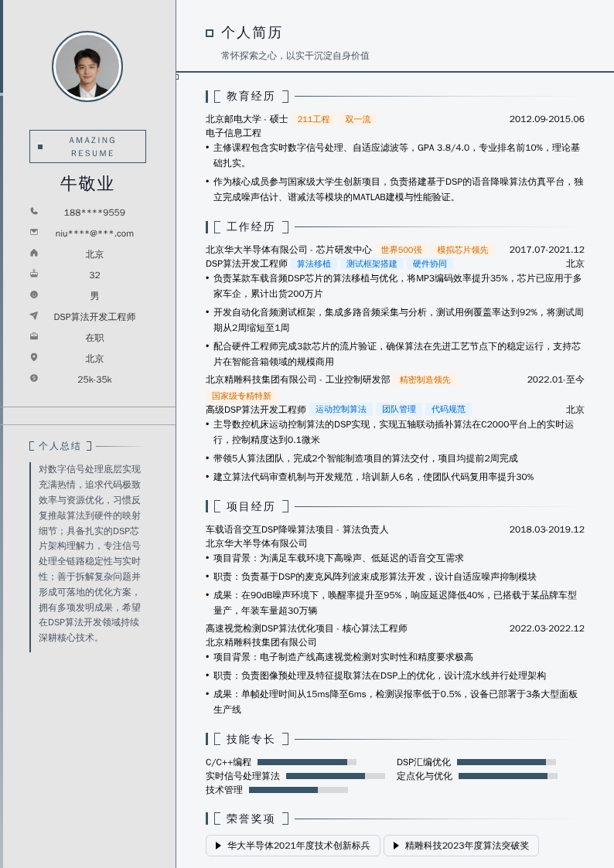This screenshot has height=868, width=614.
Task: Click the home icon beside 北京
Action: [x=34, y=253]
